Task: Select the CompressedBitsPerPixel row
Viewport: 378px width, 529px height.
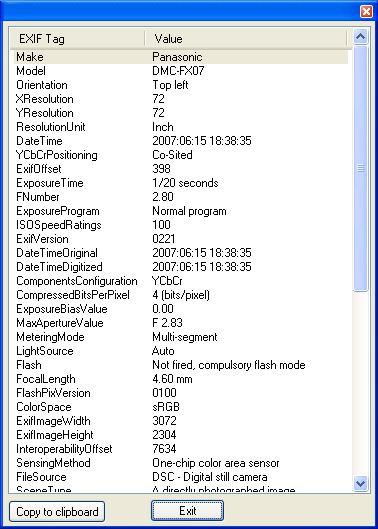Action: click(x=181, y=295)
